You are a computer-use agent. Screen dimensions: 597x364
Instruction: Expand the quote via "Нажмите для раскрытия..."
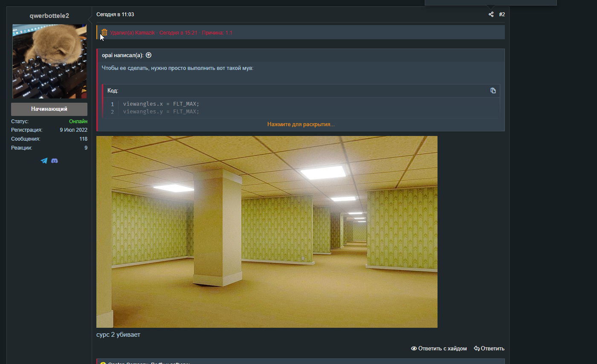point(301,124)
